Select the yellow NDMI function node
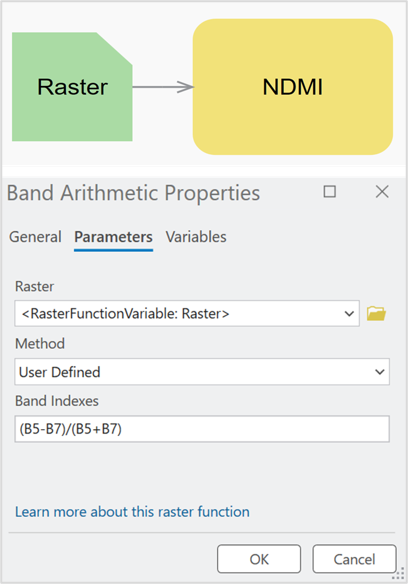408x584 pixels. click(x=292, y=87)
